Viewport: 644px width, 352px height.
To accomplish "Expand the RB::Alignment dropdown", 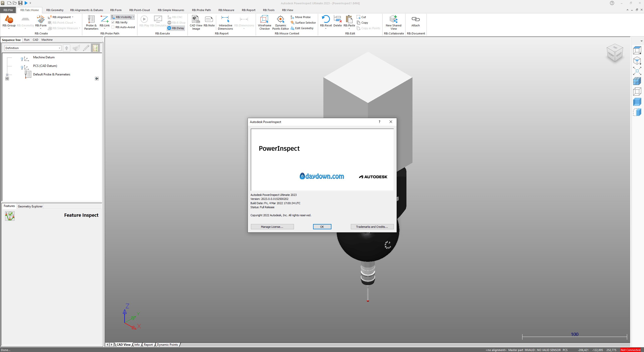I will coord(73,17).
